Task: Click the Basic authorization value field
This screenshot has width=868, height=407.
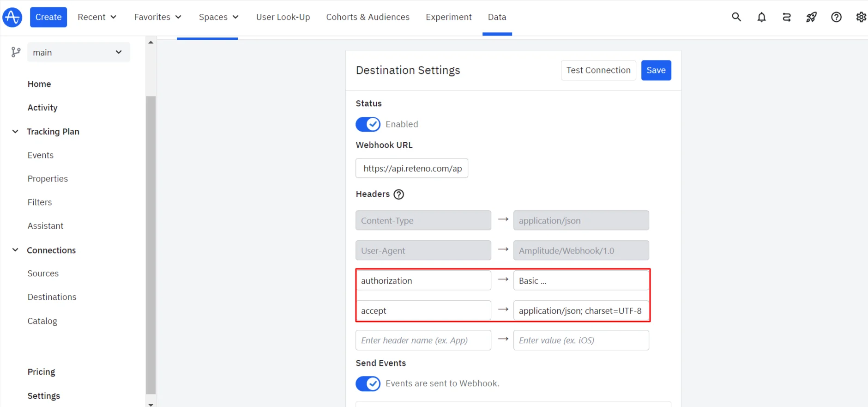Action: click(x=581, y=280)
